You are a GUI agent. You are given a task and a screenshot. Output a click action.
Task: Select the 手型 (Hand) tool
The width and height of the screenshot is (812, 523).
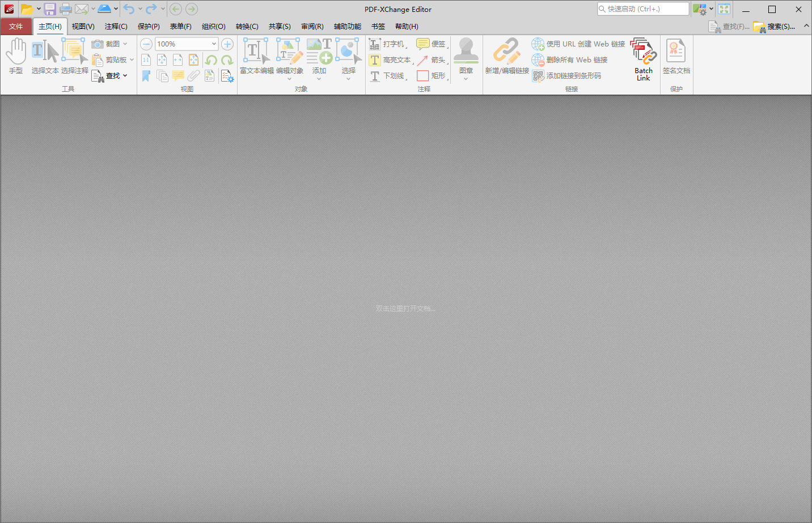coord(16,55)
